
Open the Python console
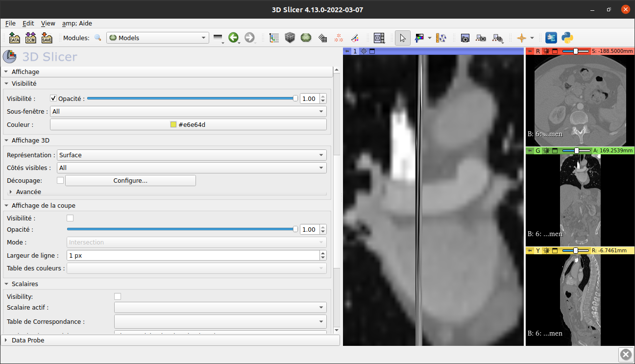567,38
